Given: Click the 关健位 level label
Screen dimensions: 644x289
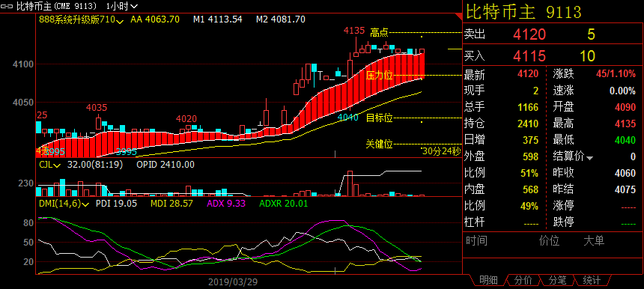Looking at the screenshot, I should 379,144.
